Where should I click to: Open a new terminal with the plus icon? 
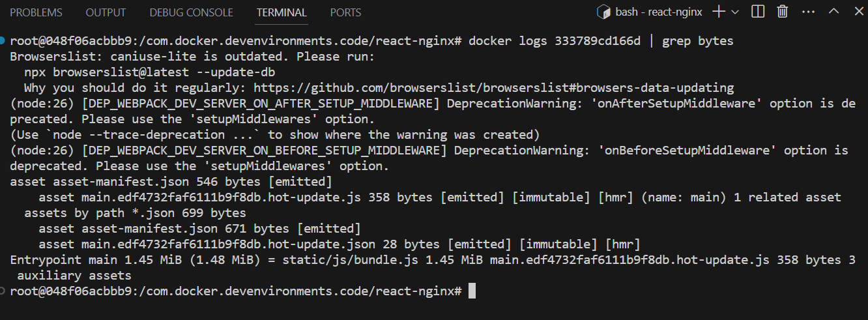(719, 12)
